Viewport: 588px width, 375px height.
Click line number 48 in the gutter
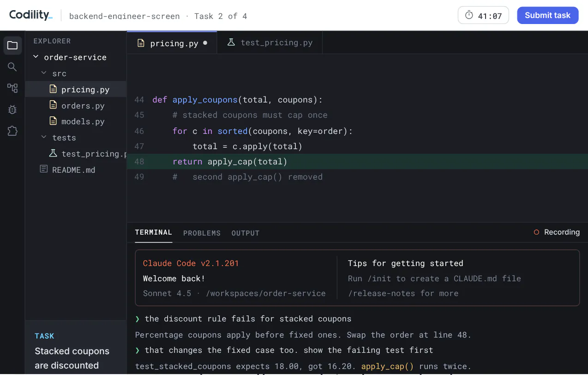click(139, 162)
